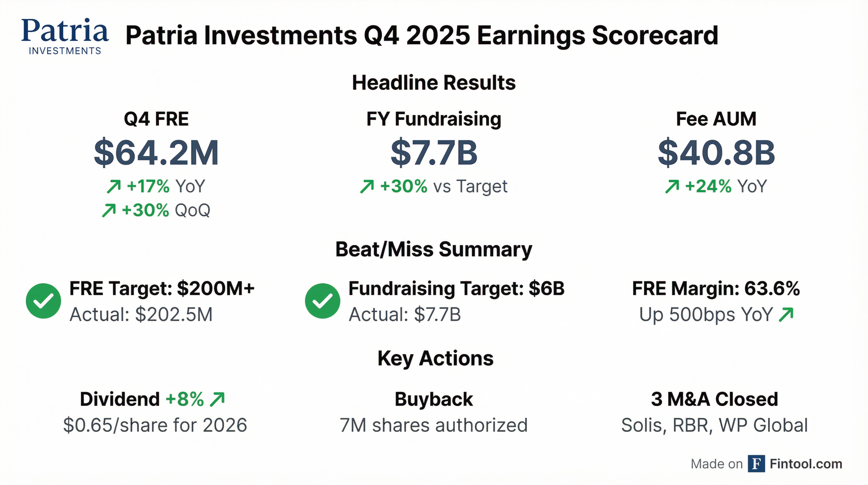Select the $7.7B FY Fundraising figure
The width and height of the screenshot is (868, 485).
(434, 153)
